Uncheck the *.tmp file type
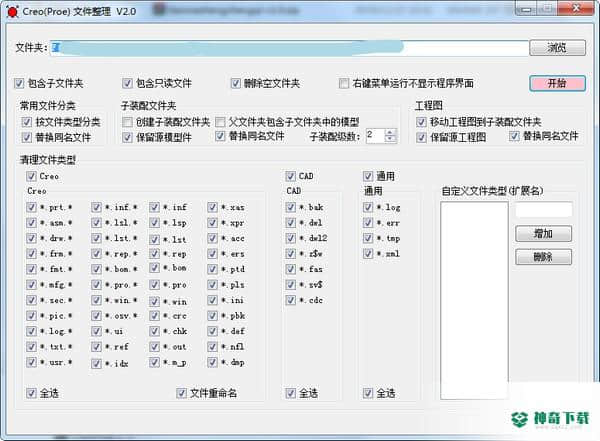The width and height of the screenshot is (600, 441). pos(368,238)
